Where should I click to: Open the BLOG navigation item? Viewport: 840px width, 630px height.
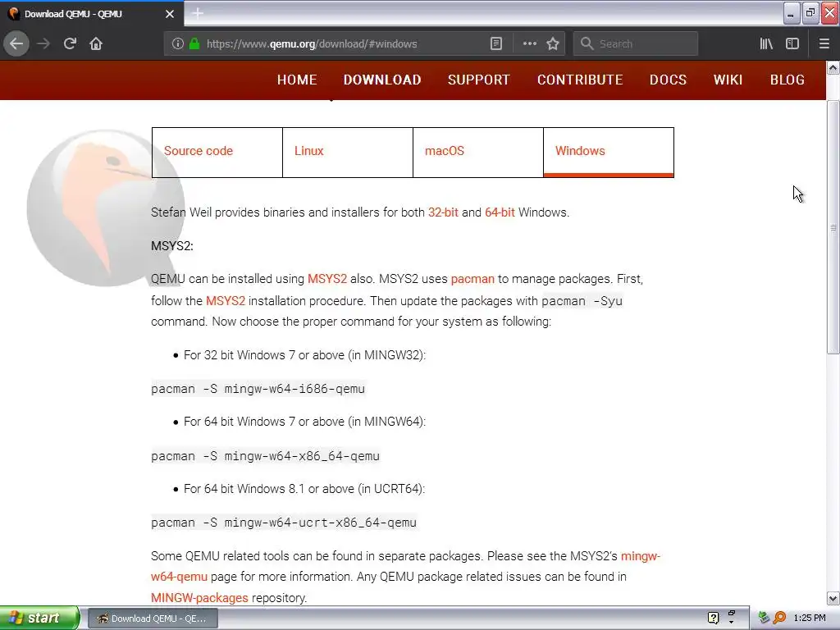click(787, 80)
